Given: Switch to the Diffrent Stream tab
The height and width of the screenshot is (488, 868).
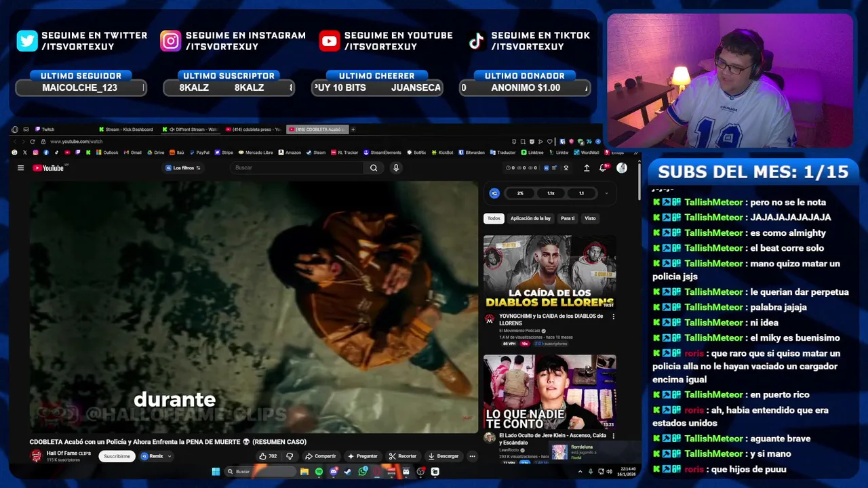Looking at the screenshot, I should click(191, 129).
